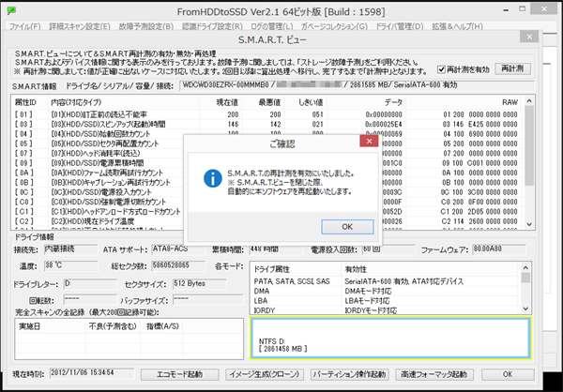Select the DMA row in drive attributes list
Screen dimensions: 563x392
pyautogui.click(x=386, y=291)
